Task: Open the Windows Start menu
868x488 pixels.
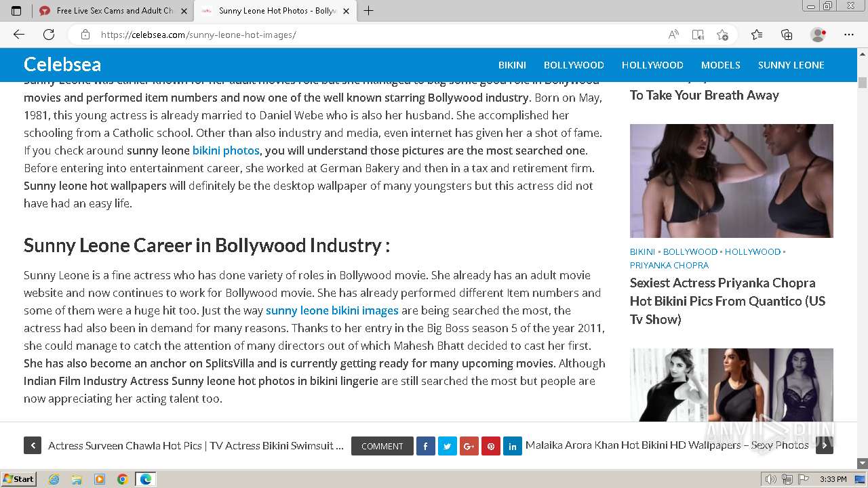Action: coord(18,479)
